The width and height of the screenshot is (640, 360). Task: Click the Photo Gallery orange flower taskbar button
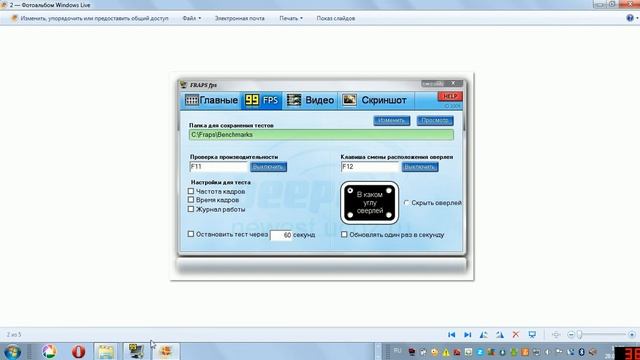[x=165, y=351]
